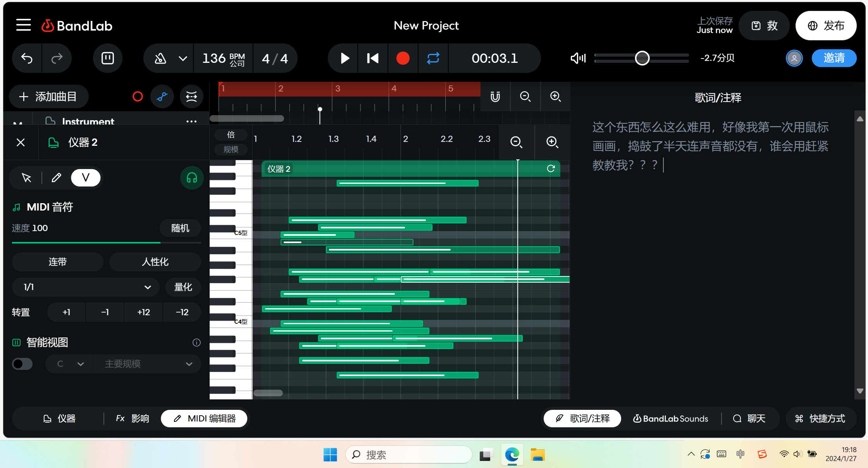Image resolution: width=868 pixels, height=468 pixels.
Task: Change the 4/4 time signature
Action: (x=275, y=58)
